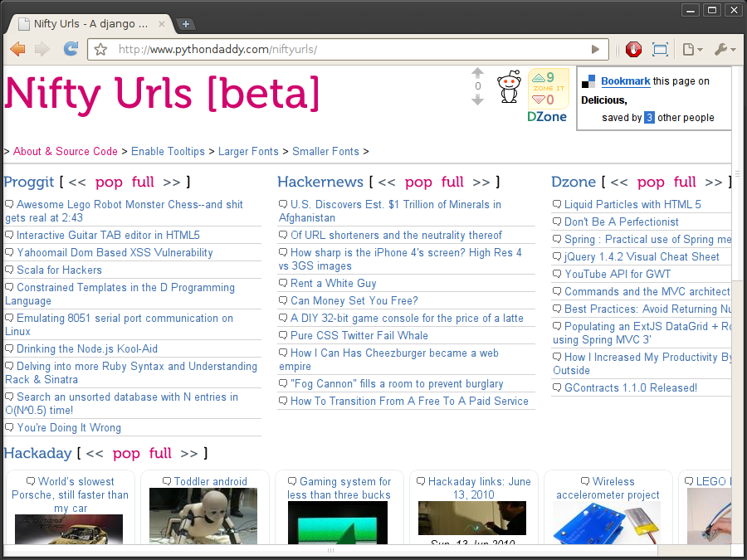747x560 pixels.
Task: Click the fullscreen extension icon
Action: 660,49
